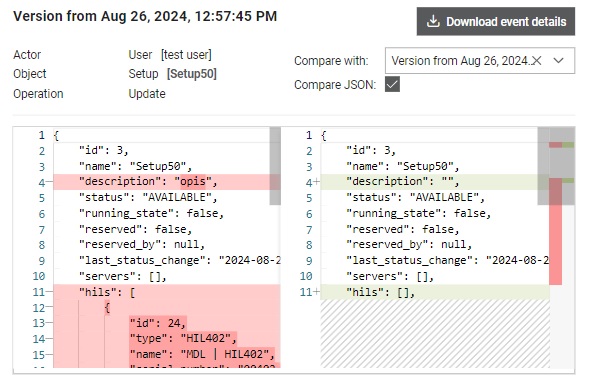This screenshot has height=379, width=591.
Task: Click line number 15 deletion marker on left
Action: (50, 355)
